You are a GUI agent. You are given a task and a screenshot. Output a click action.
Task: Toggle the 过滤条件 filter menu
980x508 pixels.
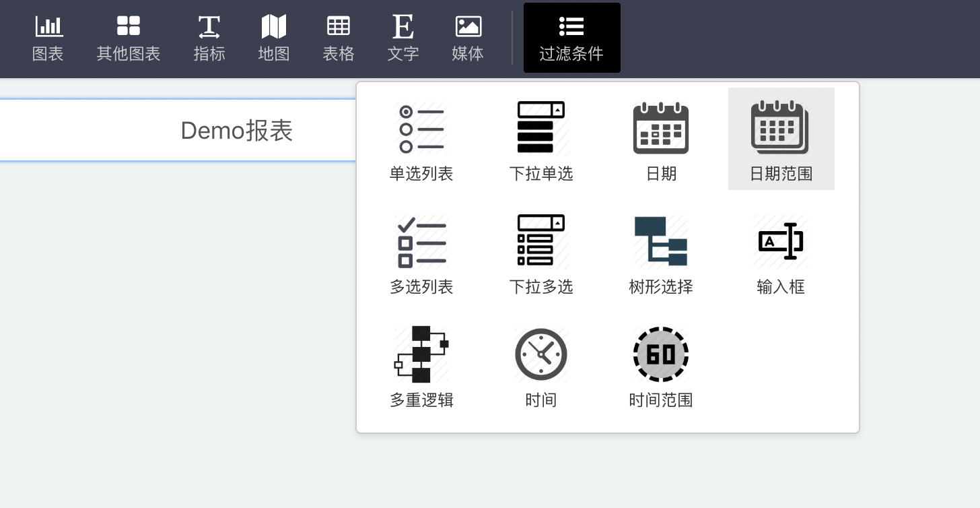click(572, 38)
